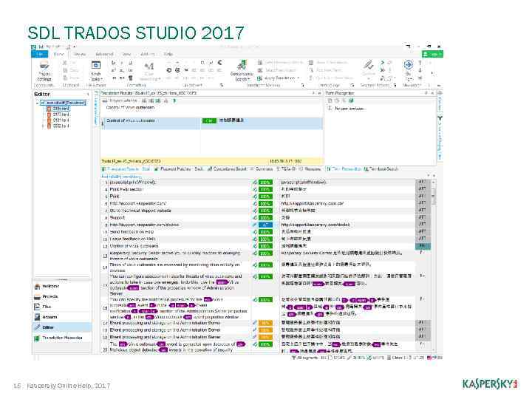
Task: Click the green Sign In button
Action: pos(432,54)
